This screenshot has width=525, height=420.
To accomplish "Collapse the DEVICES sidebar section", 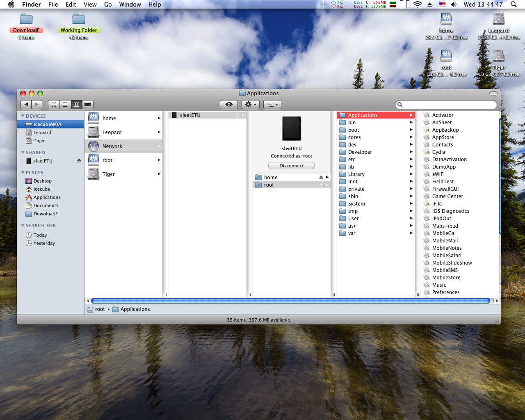I will coord(23,116).
